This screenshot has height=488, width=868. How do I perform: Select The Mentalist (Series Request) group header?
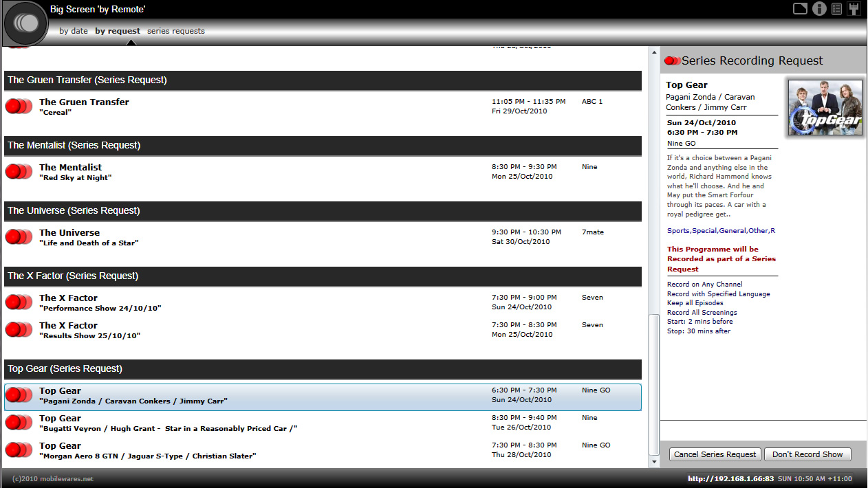click(x=323, y=146)
